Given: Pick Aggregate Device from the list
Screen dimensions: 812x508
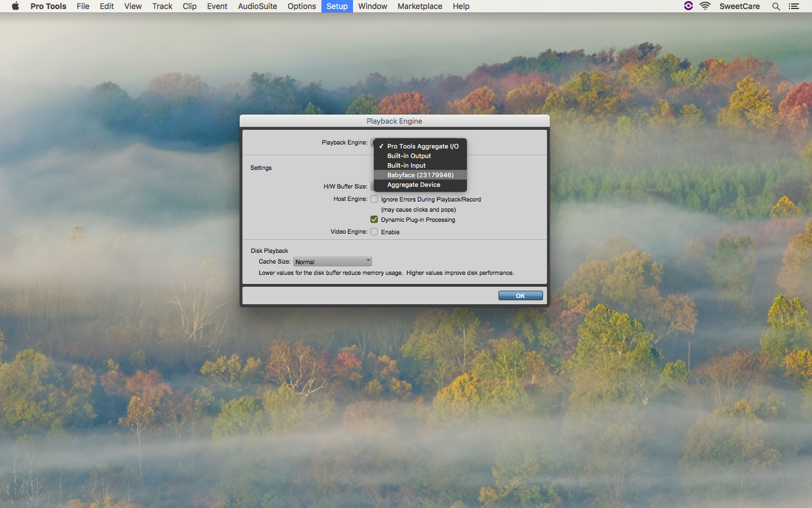Looking at the screenshot, I should coord(413,185).
